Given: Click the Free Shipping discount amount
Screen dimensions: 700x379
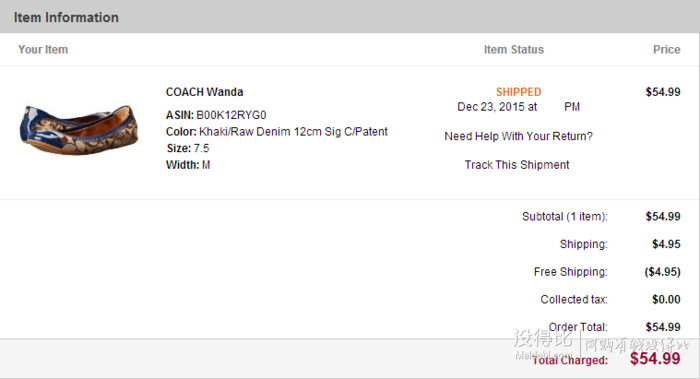Looking at the screenshot, I should [x=662, y=272].
